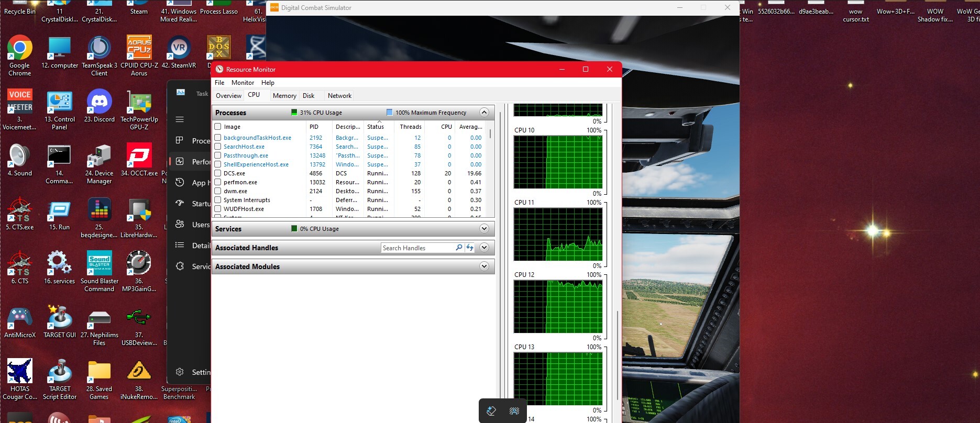Open Voicemeeter desktop icon
The image size is (980, 423).
point(19,109)
